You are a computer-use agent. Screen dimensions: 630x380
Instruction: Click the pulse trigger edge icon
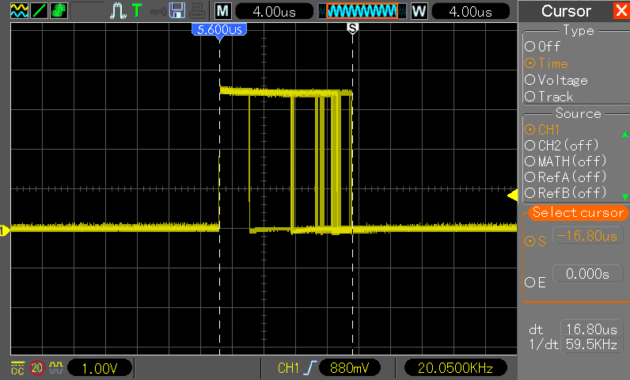click(x=118, y=11)
